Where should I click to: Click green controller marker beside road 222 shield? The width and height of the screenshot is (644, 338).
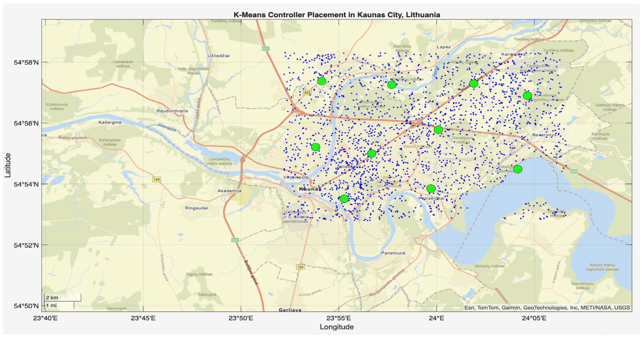(x=321, y=81)
